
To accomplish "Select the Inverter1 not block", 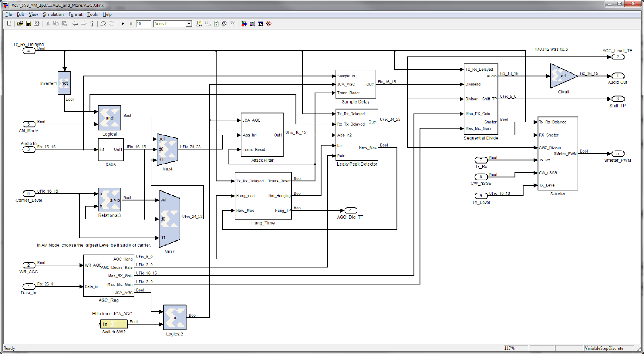I will click(x=64, y=83).
